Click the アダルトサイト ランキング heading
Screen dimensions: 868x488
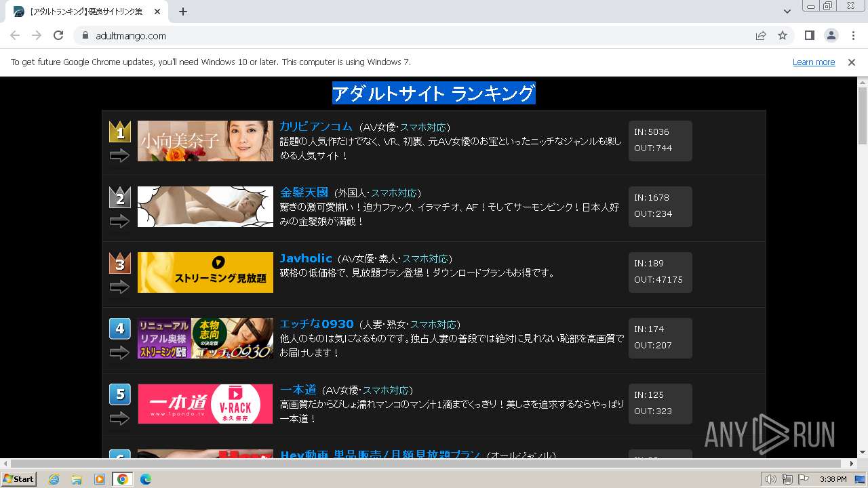point(434,94)
